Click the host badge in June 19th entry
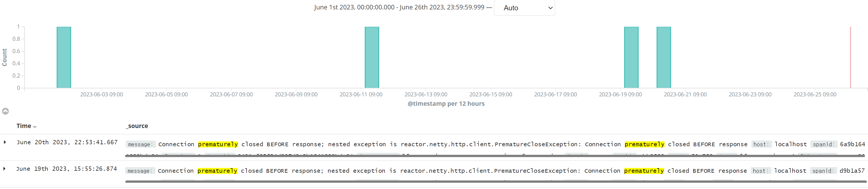Viewport: 868px width, 189px height. pyautogui.click(x=761, y=171)
